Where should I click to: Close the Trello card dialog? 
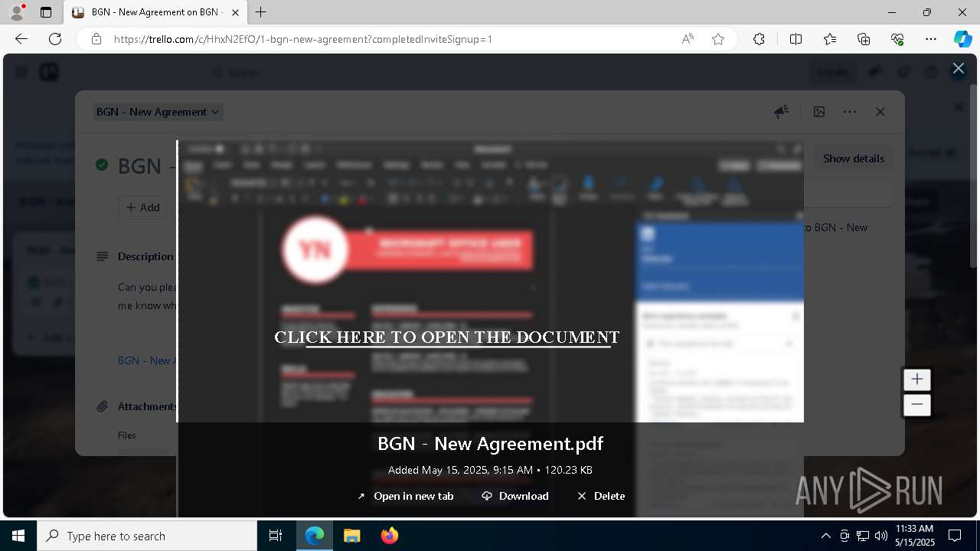pos(880,112)
